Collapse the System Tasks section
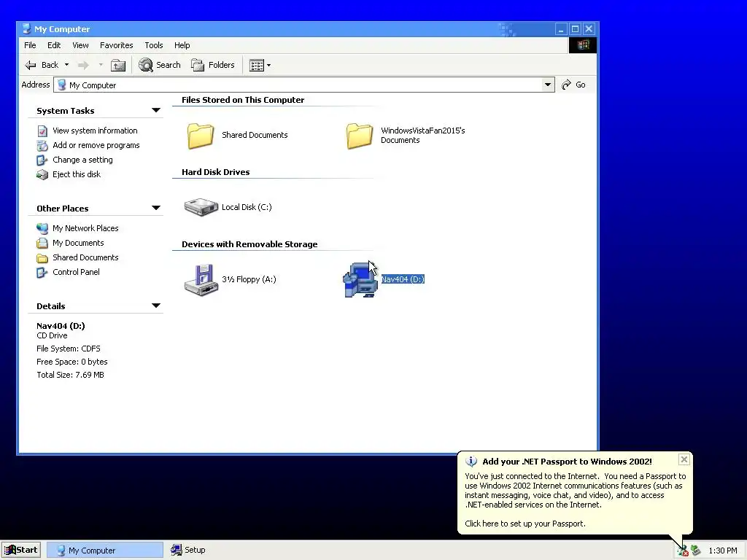Viewport: 747px width, 560px height. [x=156, y=111]
